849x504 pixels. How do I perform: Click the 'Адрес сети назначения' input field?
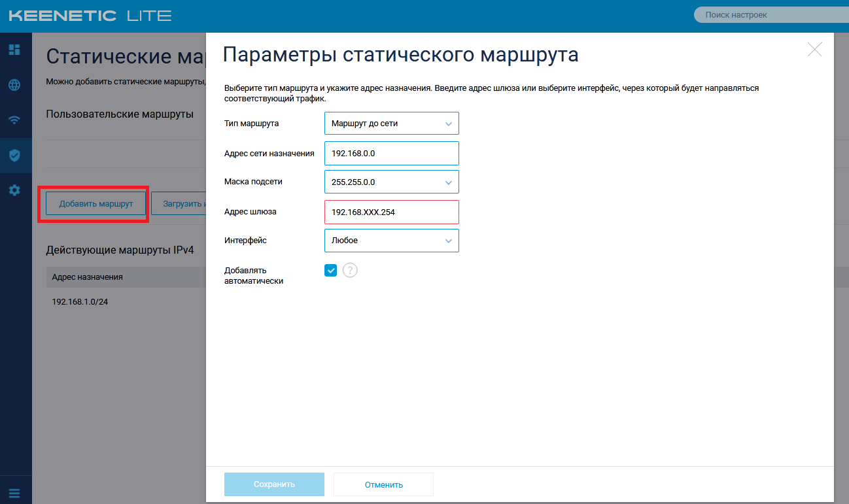(x=392, y=154)
